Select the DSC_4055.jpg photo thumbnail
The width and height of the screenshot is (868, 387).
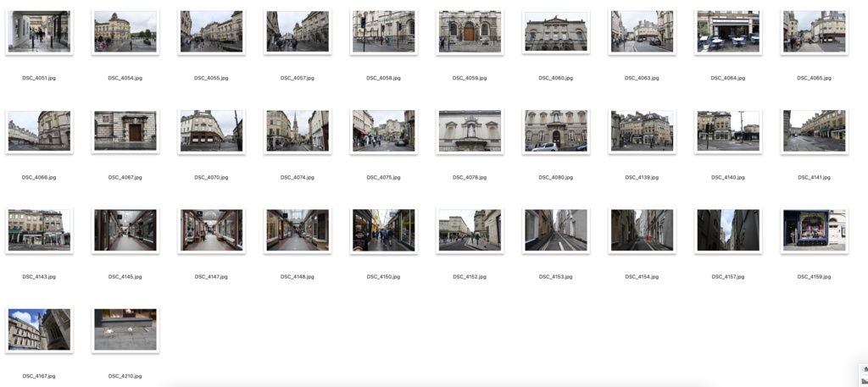pos(211,31)
